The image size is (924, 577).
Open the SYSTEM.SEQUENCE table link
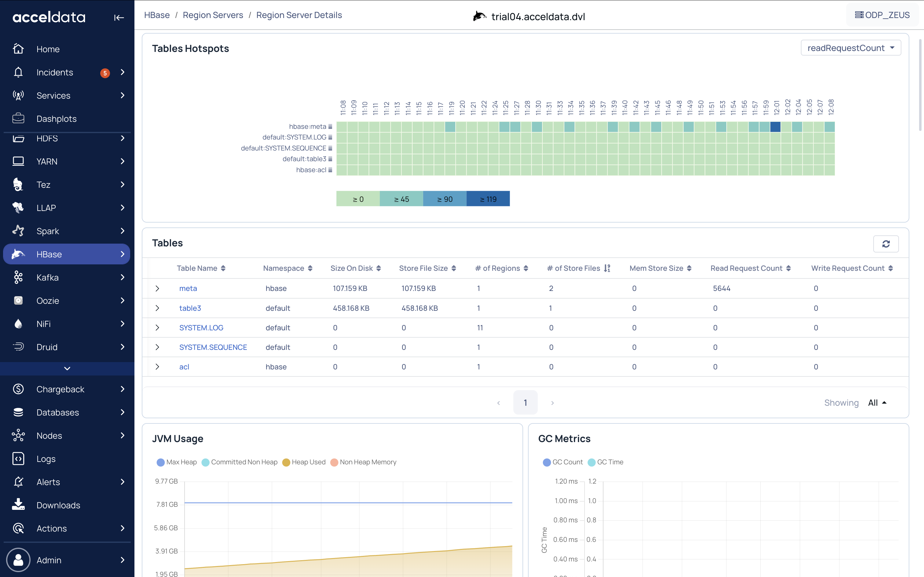pos(213,347)
